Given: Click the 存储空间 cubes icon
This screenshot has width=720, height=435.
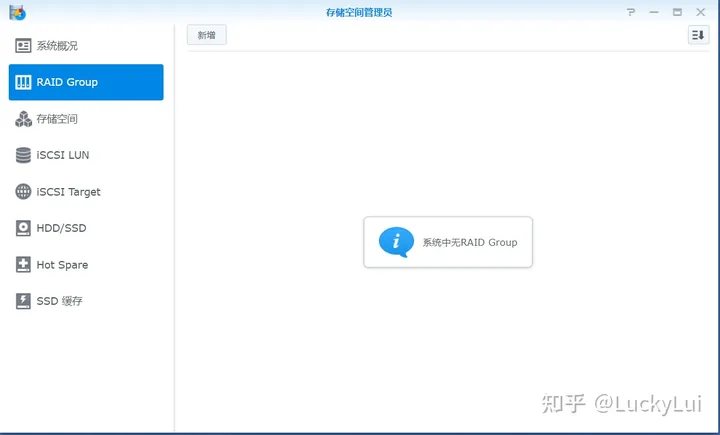Looking at the screenshot, I should click(23, 119).
